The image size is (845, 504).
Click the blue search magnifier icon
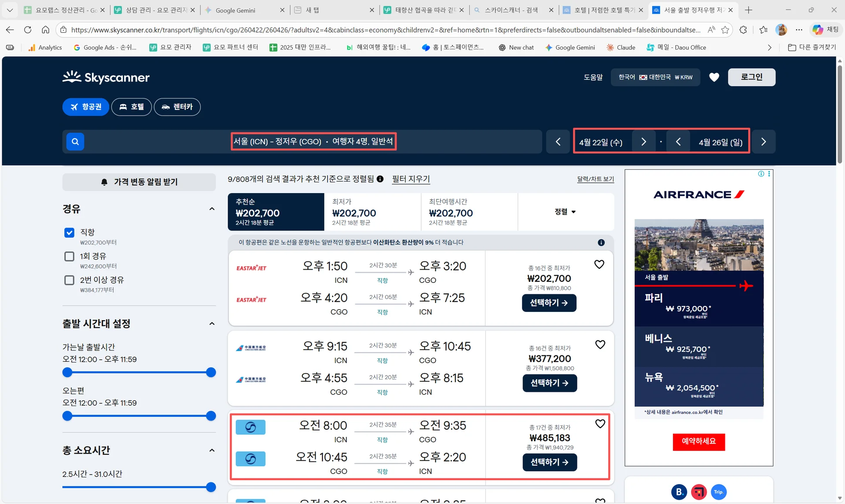pyautogui.click(x=75, y=142)
